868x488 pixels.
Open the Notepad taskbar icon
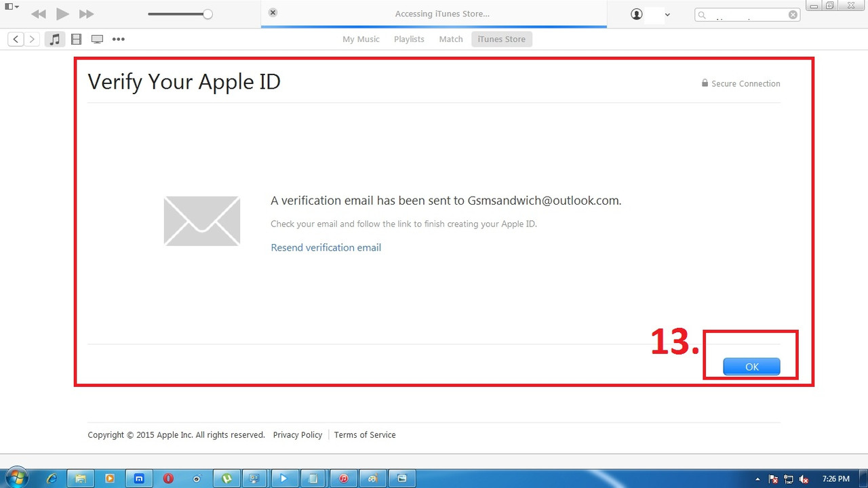313,479
